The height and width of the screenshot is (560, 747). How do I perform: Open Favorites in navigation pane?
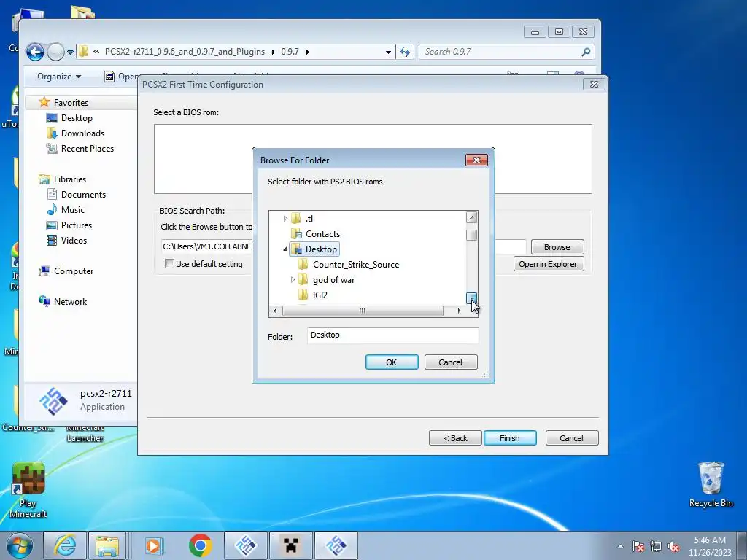pos(71,103)
